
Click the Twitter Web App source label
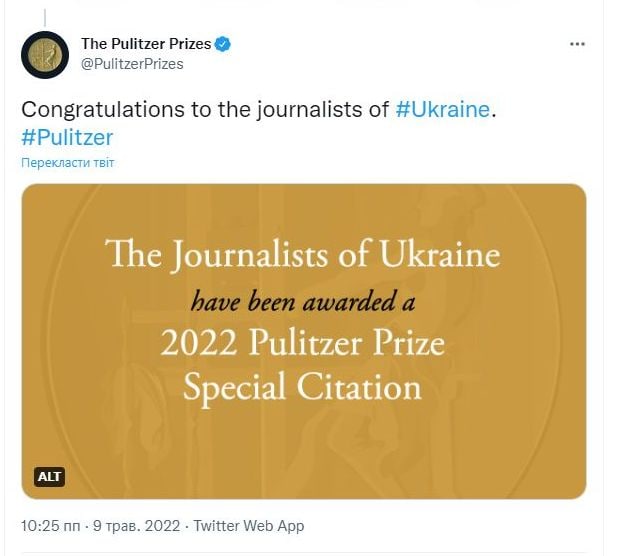[x=248, y=526]
